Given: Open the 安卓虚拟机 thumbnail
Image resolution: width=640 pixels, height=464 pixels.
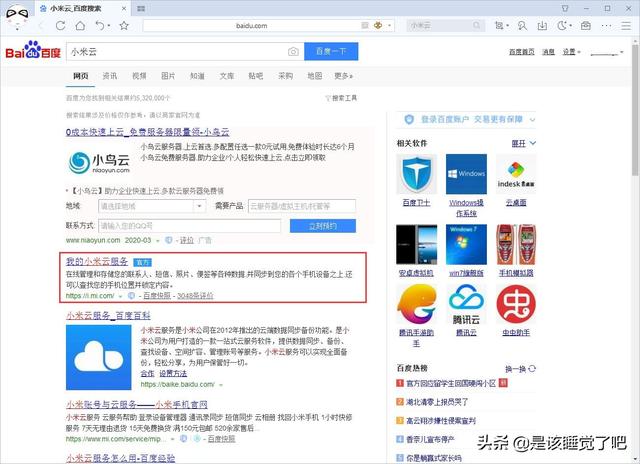Looking at the screenshot, I should [416, 244].
